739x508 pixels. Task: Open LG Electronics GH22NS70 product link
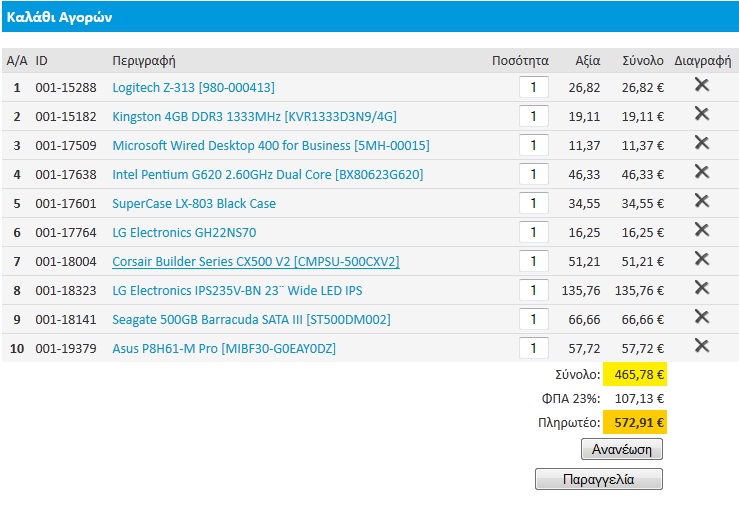click(184, 232)
